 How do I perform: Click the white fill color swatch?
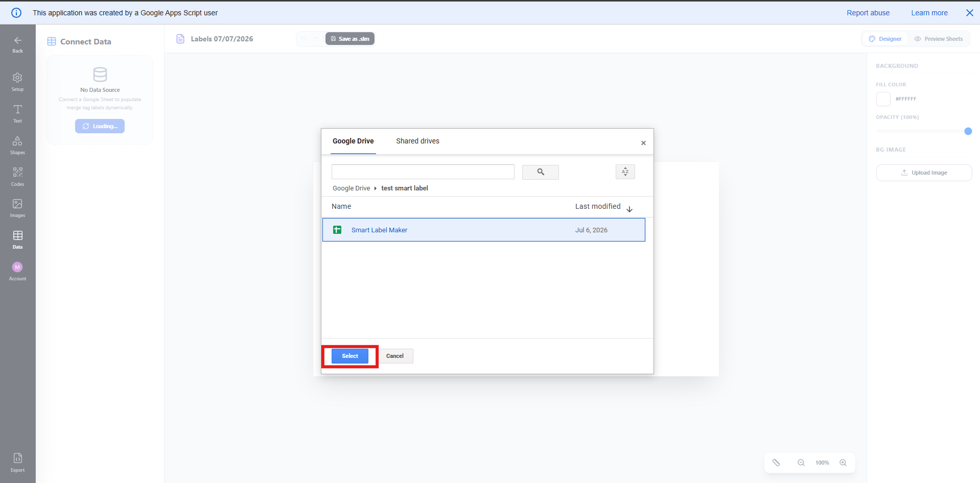coord(883,99)
